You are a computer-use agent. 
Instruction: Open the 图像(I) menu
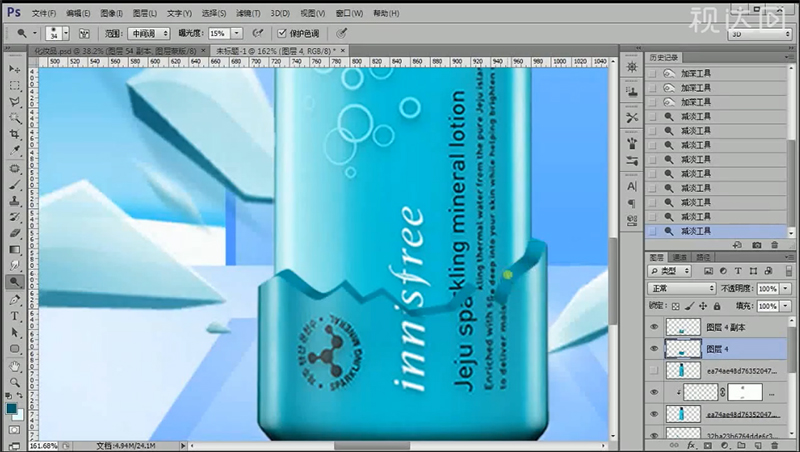[111, 13]
